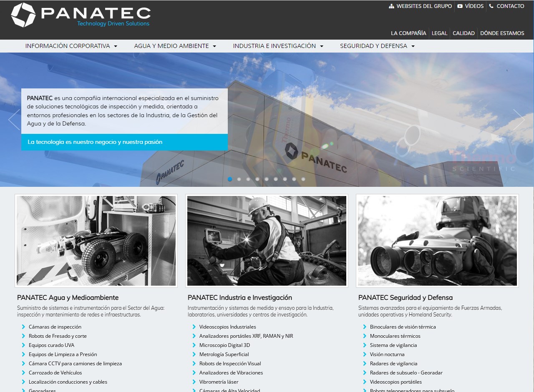This screenshot has width=534, height=392.
Task: Open Robots de Inspección Visual link
Action: click(230, 364)
